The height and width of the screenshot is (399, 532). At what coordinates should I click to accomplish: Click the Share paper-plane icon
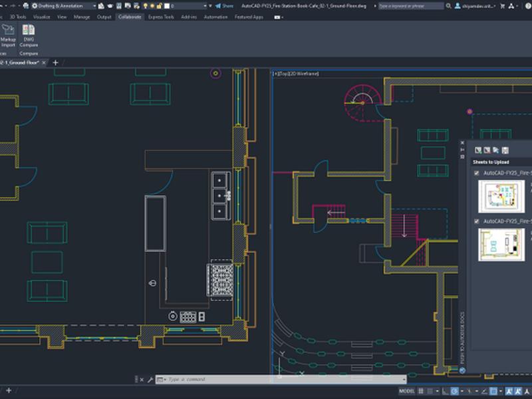point(218,6)
